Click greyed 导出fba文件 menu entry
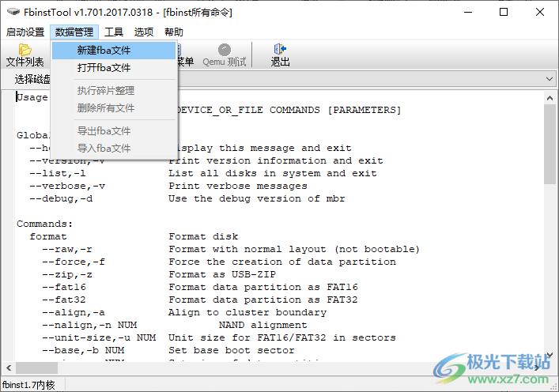The width and height of the screenshot is (559, 392). [x=114, y=130]
